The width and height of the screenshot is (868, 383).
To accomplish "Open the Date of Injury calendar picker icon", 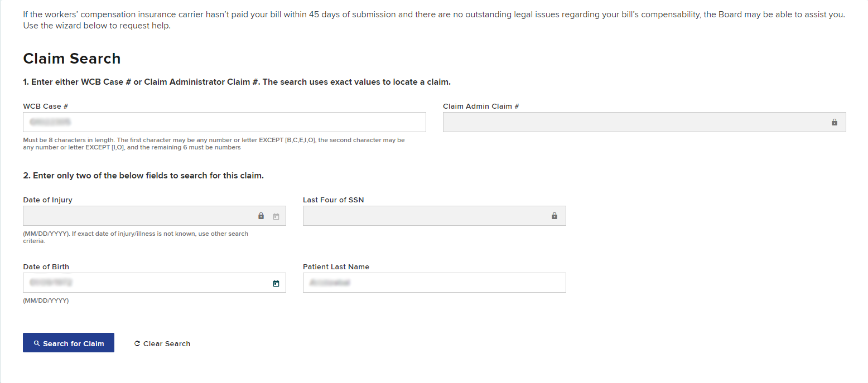I will [x=276, y=216].
